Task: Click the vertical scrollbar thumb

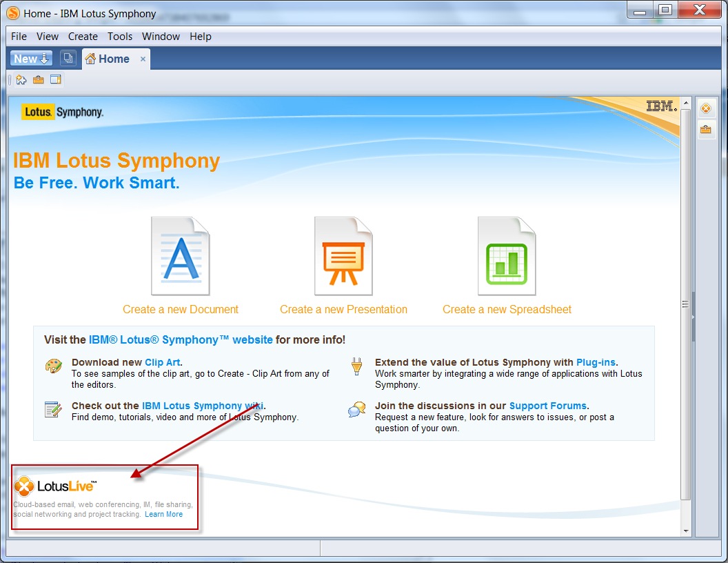Action: pyautogui.click(x=686, y=304)
